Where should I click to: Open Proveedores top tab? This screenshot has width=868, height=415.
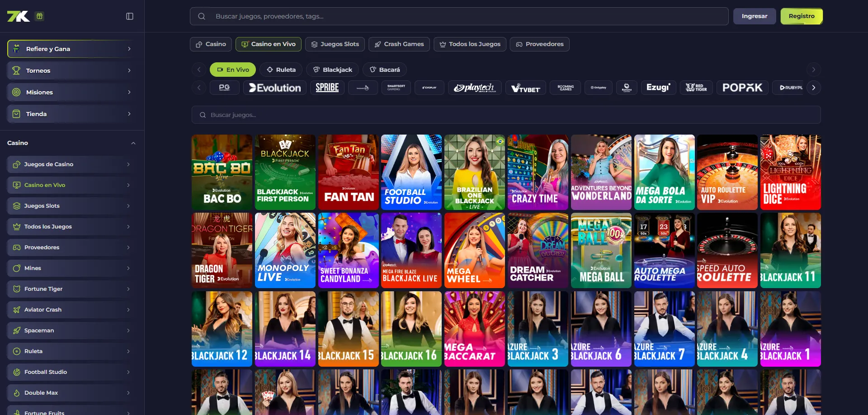tap(540, 44)
